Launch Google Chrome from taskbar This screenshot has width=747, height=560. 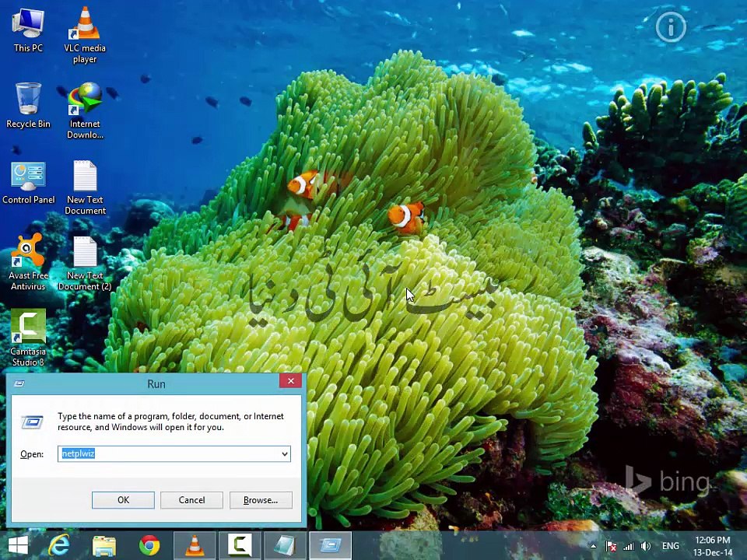tap(149, 546)
